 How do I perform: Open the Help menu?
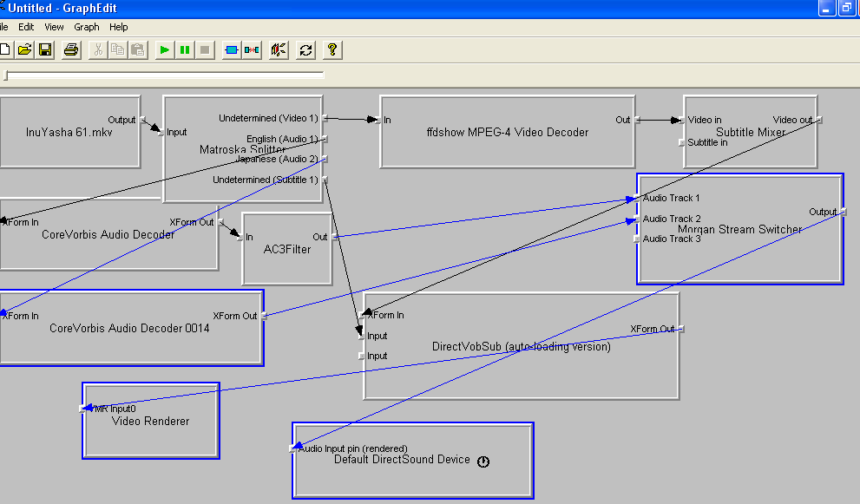click(x=119, y=27)
